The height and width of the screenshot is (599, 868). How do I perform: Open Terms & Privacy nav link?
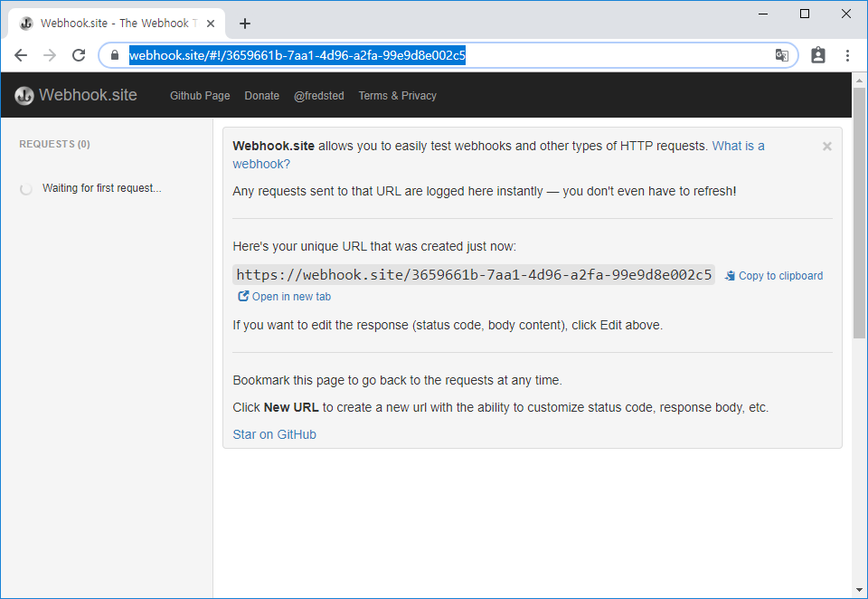click(x=398, y=95)
